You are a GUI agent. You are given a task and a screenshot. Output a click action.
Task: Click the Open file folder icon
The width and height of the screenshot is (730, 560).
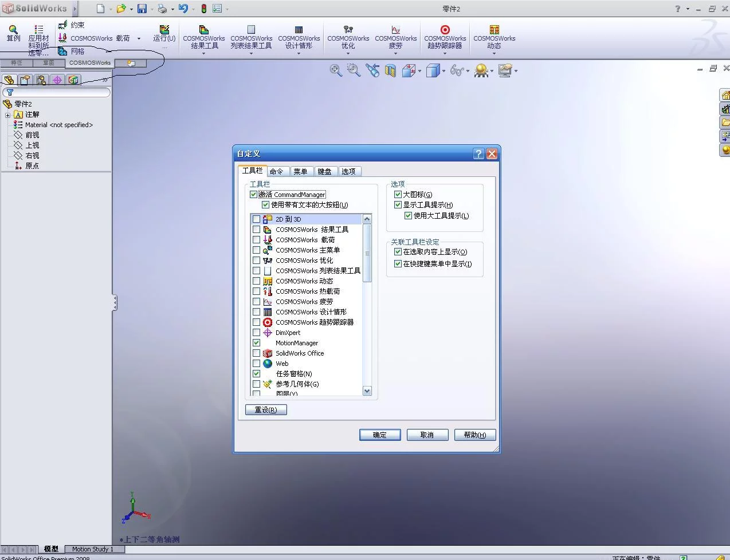(121, 9)
